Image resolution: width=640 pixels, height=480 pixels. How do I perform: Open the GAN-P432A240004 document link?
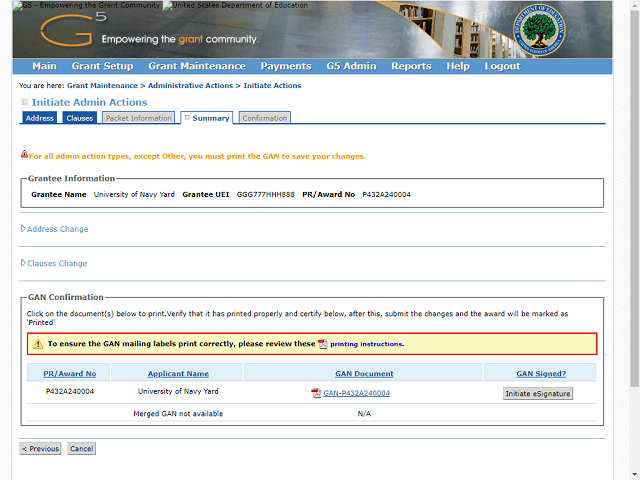coord(356,393)
